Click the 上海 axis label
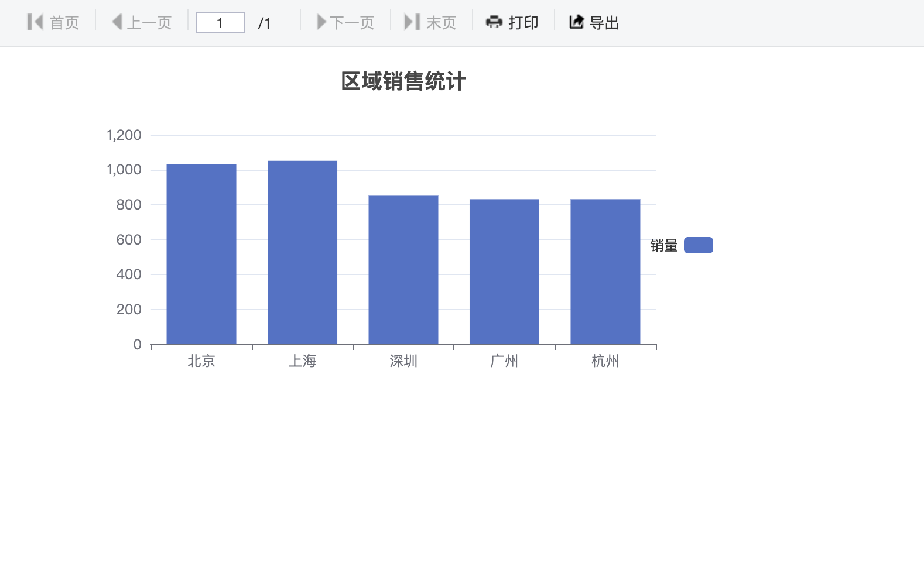Screen dimensions: 924x563 click(302, 361)
